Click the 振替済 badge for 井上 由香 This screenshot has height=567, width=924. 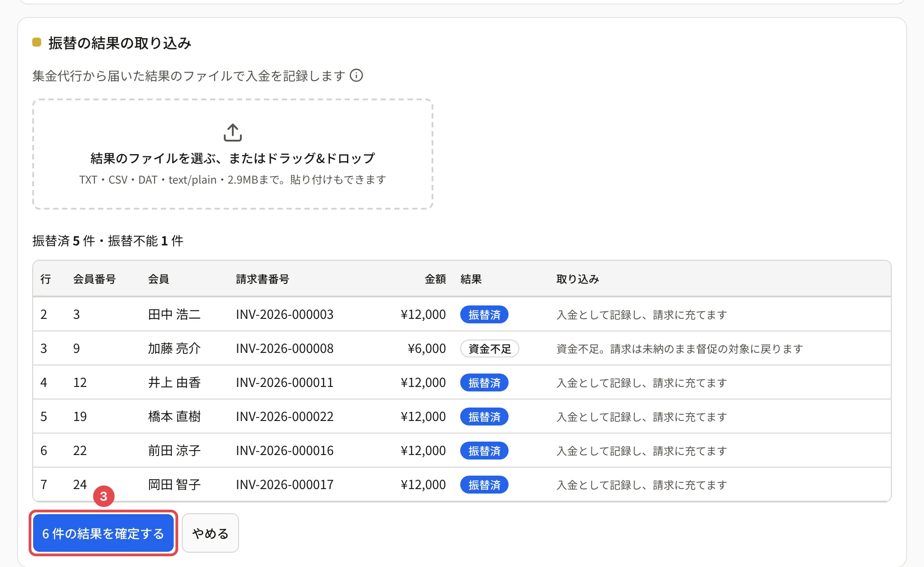click(484, 382)
